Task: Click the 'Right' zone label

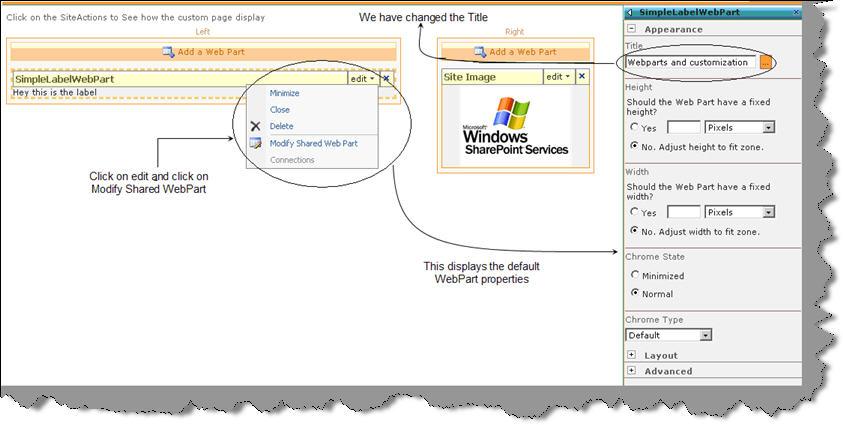Action: [515, 32]
